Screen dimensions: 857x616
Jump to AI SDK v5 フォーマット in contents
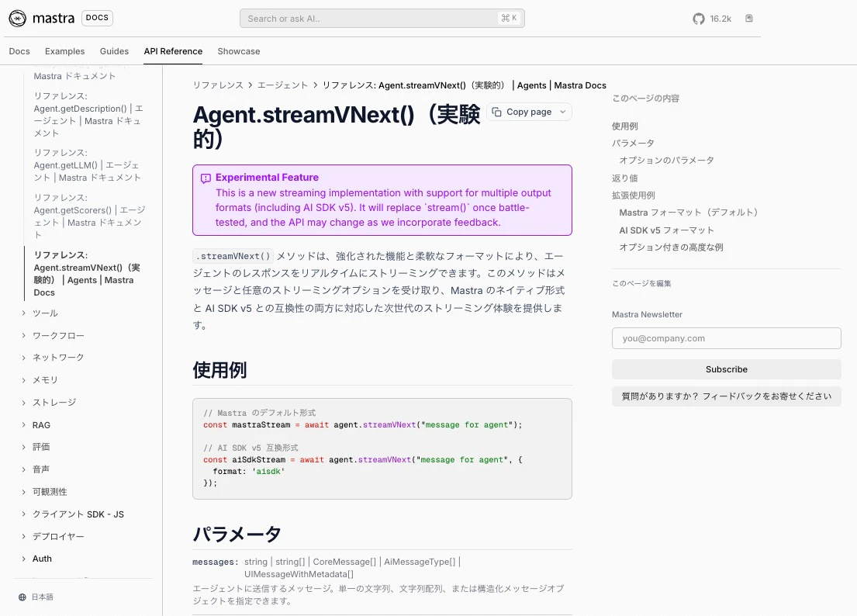(x=666, y=230)
